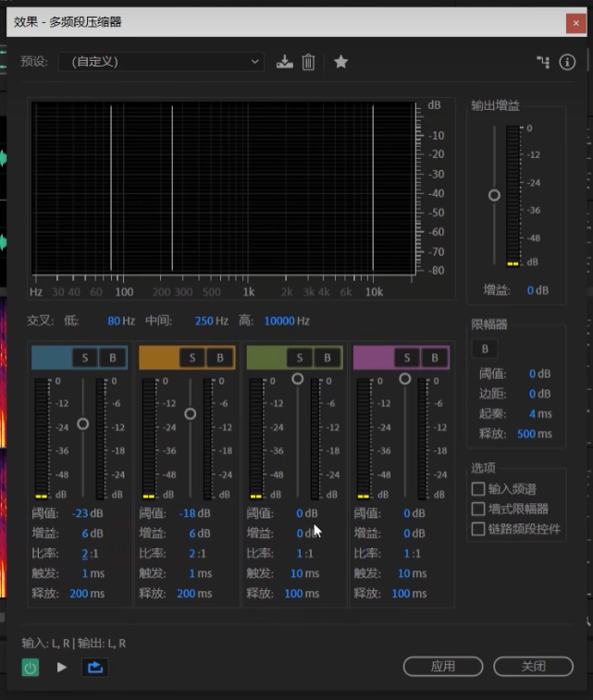
Task: Play preview of the effect
Action: click(62, 667)
